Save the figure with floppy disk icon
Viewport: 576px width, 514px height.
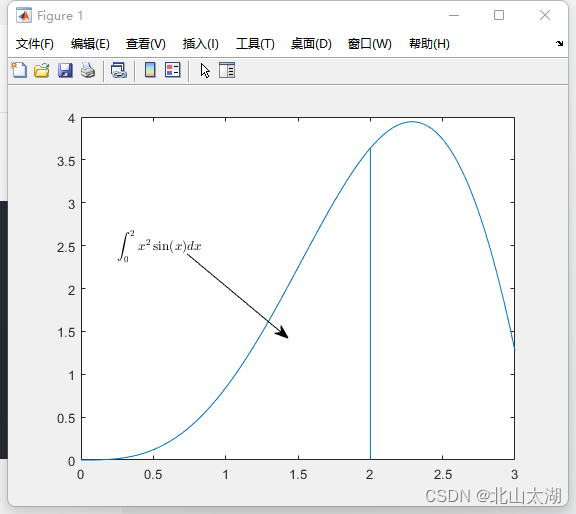pos(65,70)
